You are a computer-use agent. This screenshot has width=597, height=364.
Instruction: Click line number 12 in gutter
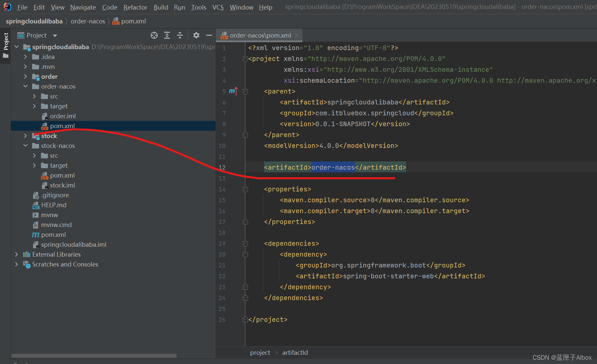click(x=222, y=167)
